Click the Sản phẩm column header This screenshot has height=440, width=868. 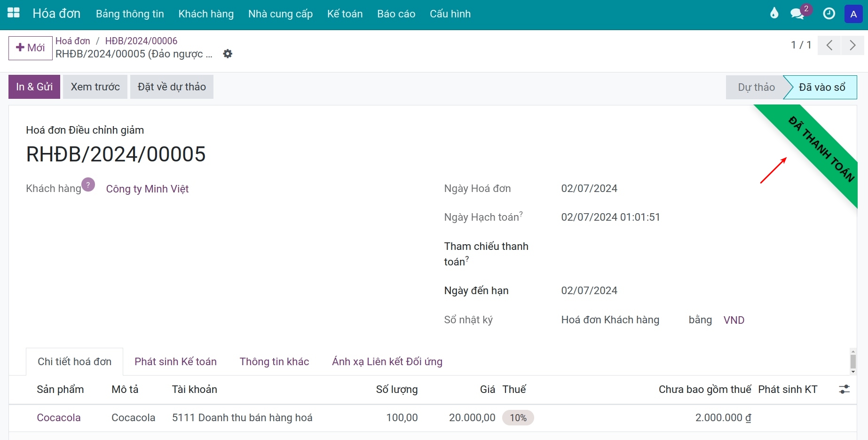(60, 389)
